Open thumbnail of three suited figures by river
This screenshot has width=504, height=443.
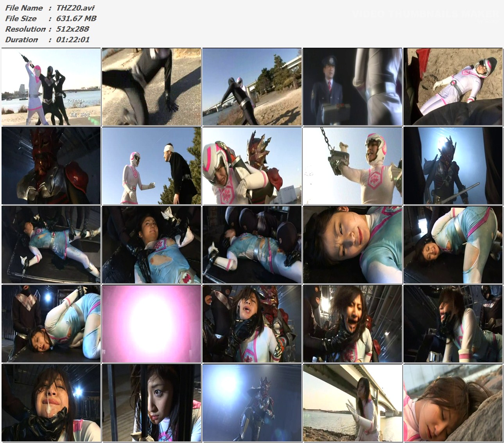(51, 87)
